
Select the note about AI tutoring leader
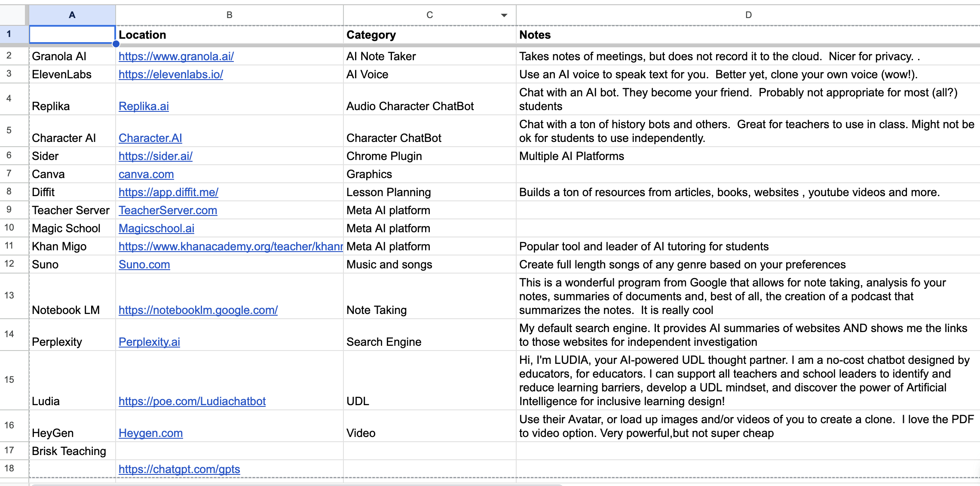[748, 246]
